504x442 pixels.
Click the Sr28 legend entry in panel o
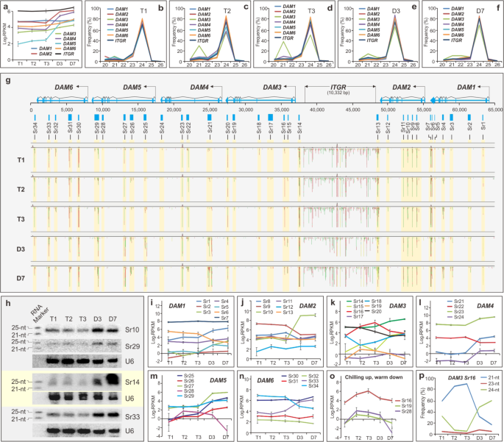[402, 411]
